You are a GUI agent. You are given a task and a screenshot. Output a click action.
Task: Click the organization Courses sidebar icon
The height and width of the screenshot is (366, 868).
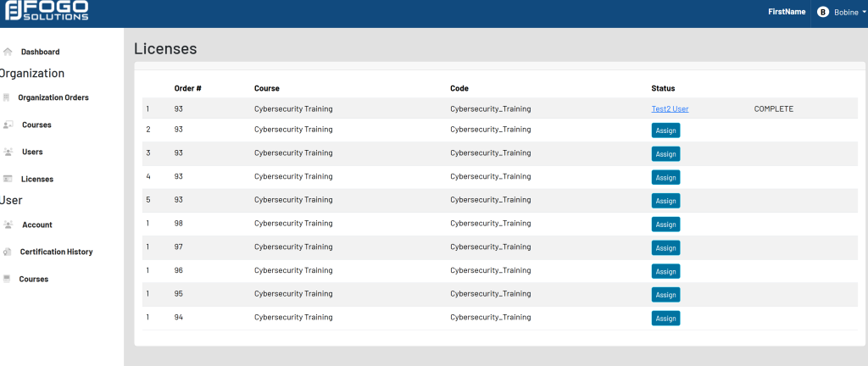(x=8, y=125)
